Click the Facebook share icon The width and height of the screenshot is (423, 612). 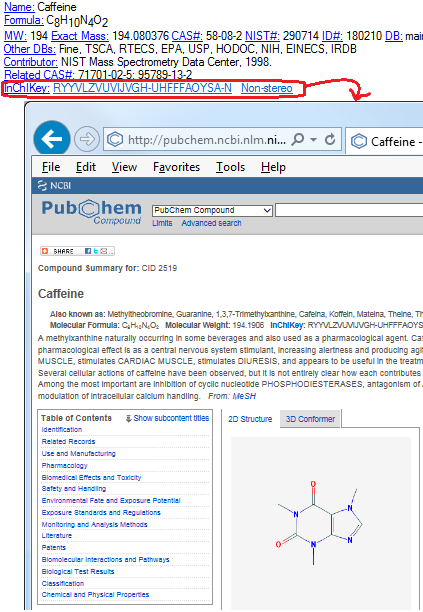pyautogui.click(x=88, y=251)
